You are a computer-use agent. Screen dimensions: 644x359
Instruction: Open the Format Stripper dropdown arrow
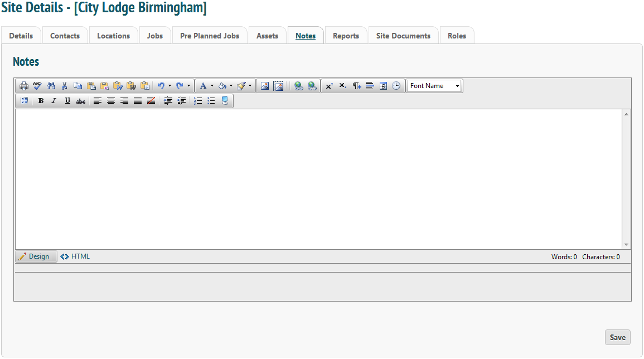pos(250,86)
